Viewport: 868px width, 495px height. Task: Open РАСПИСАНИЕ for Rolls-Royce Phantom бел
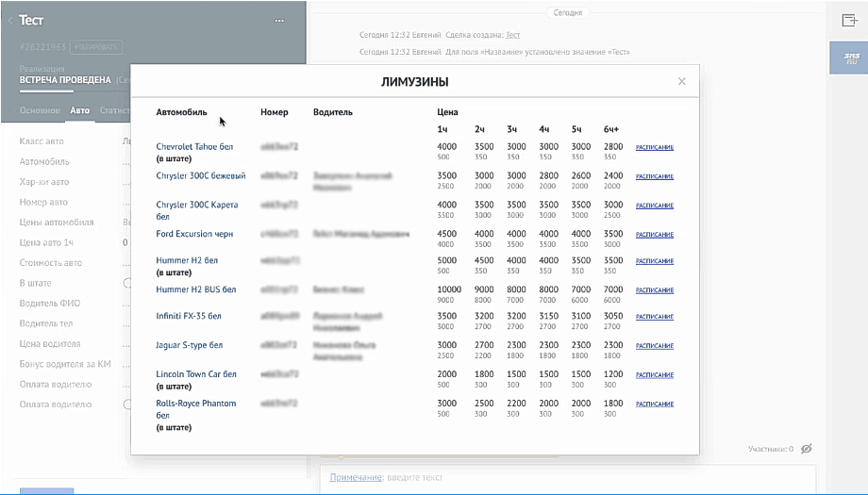(655, 404)
